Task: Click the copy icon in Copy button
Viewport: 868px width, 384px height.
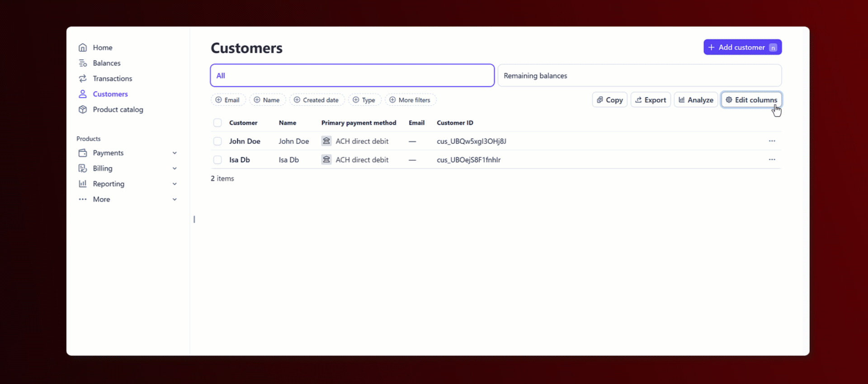Action: pos(600,100)
